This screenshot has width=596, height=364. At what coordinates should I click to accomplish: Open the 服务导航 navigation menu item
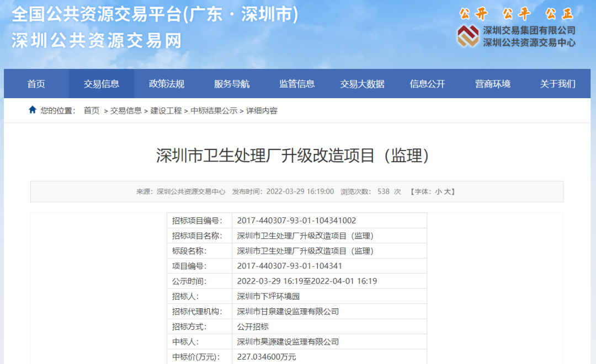pyautogui.click(x=232, y=84)
